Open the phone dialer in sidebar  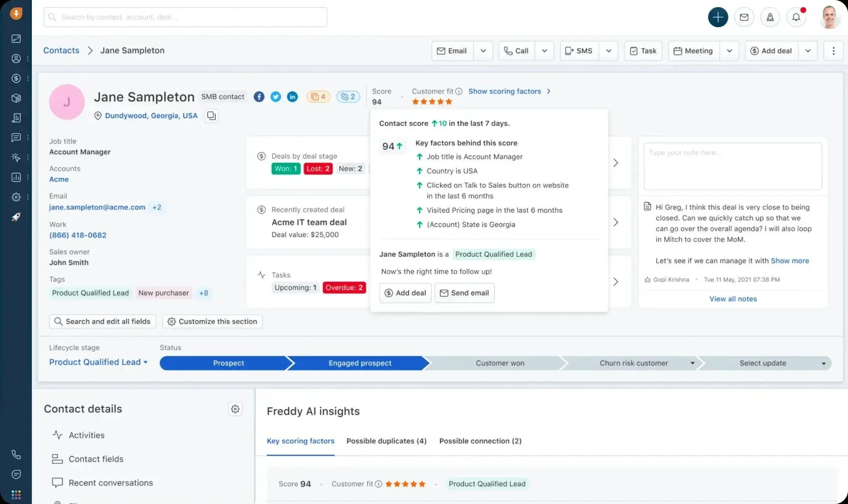(x=16, y=455)
